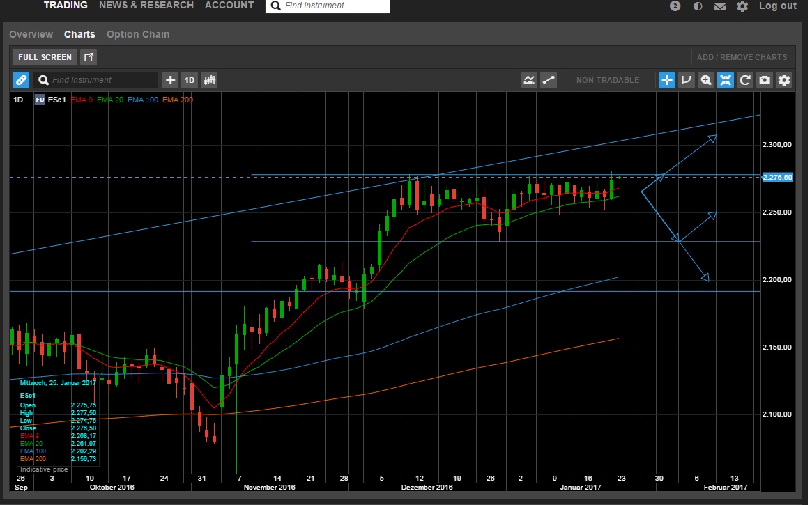Screen dimensions: 812x505
Task: Toggle the fit-to-screen compress icon
Action: point(726,80)
